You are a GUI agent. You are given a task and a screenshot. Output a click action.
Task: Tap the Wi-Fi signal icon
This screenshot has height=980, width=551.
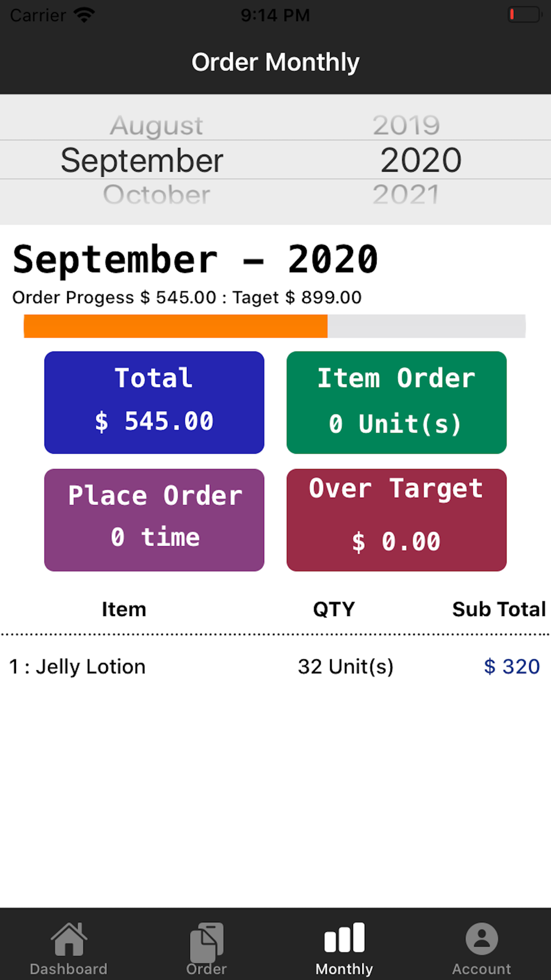click(84, 15)
